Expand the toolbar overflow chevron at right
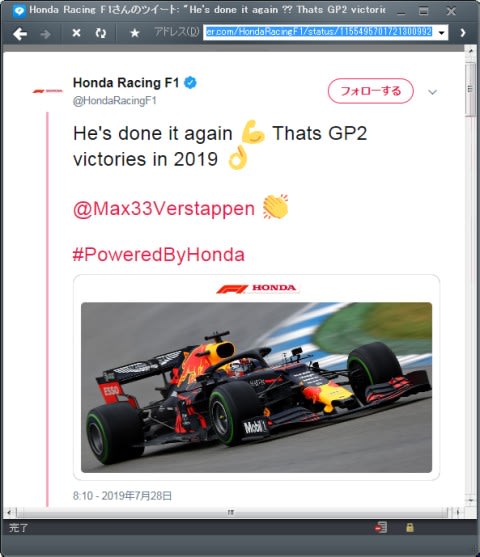This screenshot has height=557, width=480. 463,33
